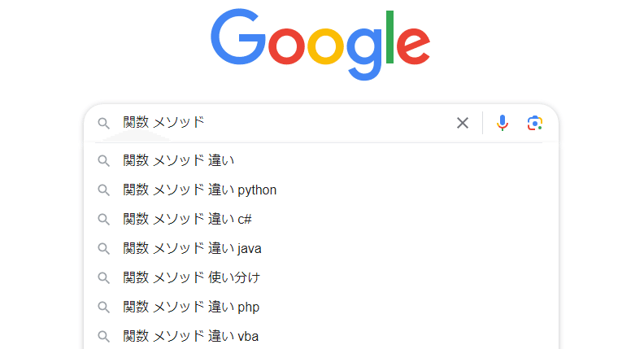Click the search text field containing '関数 メソッド'
Viewport: 644px width, 349px height.
[x=285, y=123]
